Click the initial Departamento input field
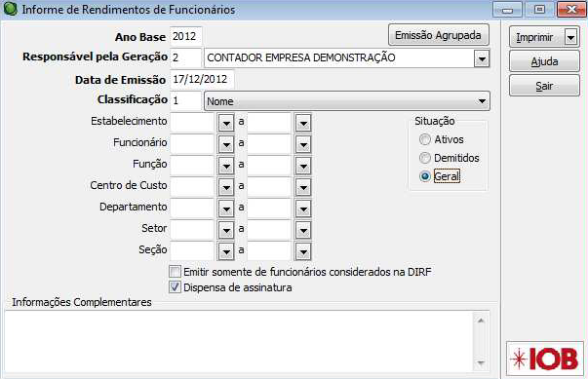 193,208
